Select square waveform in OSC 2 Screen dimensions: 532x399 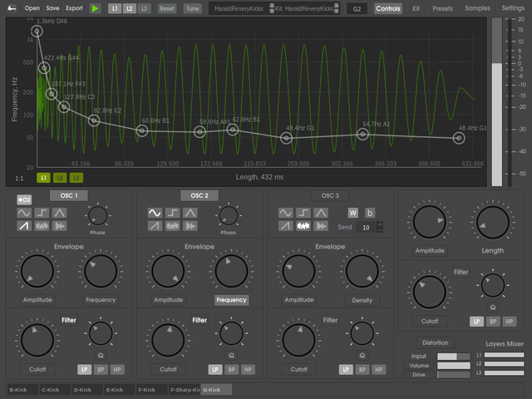coord(173,213)
